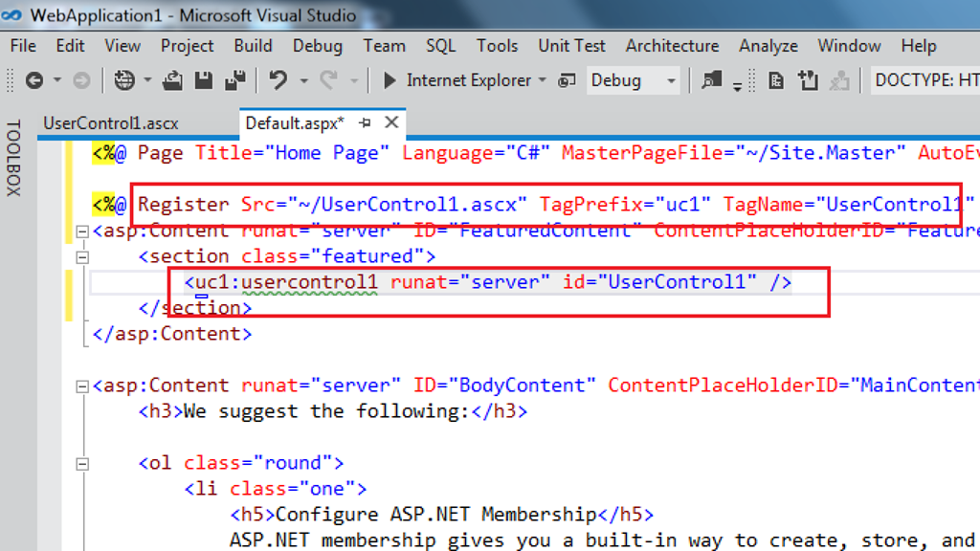Open the Unit Test menu
The width and height of the screenshot is (980, 551).
[572, 46]
